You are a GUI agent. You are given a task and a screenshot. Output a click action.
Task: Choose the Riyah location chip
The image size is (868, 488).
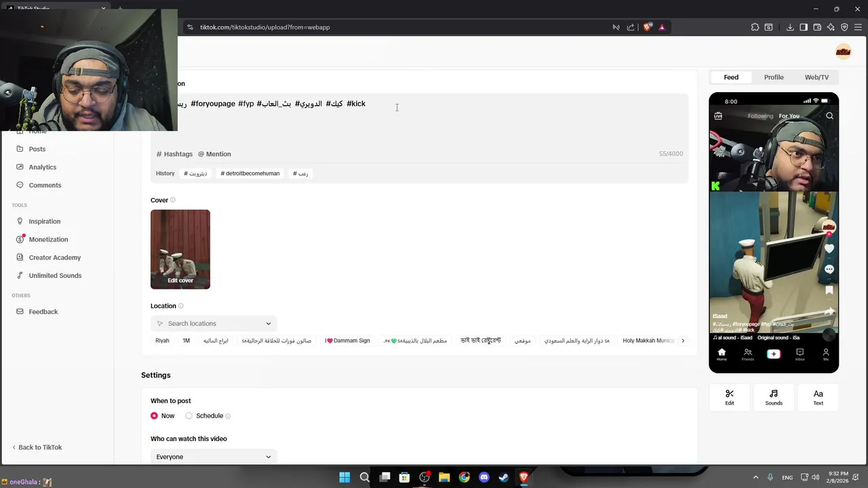(x=162, y=341)
